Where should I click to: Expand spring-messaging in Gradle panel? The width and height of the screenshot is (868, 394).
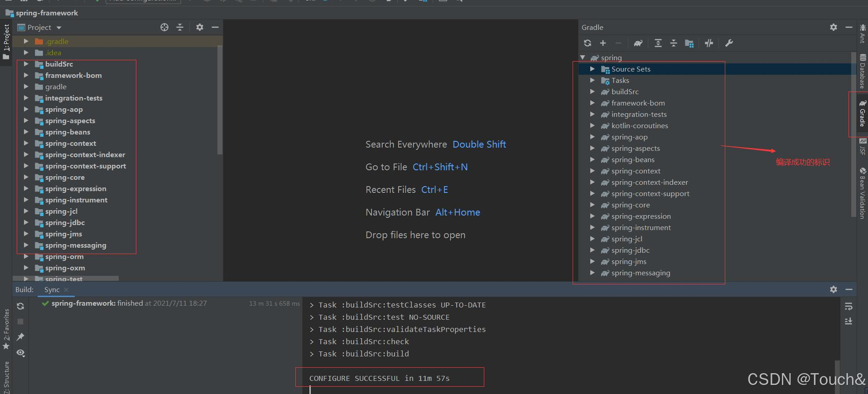592,273
